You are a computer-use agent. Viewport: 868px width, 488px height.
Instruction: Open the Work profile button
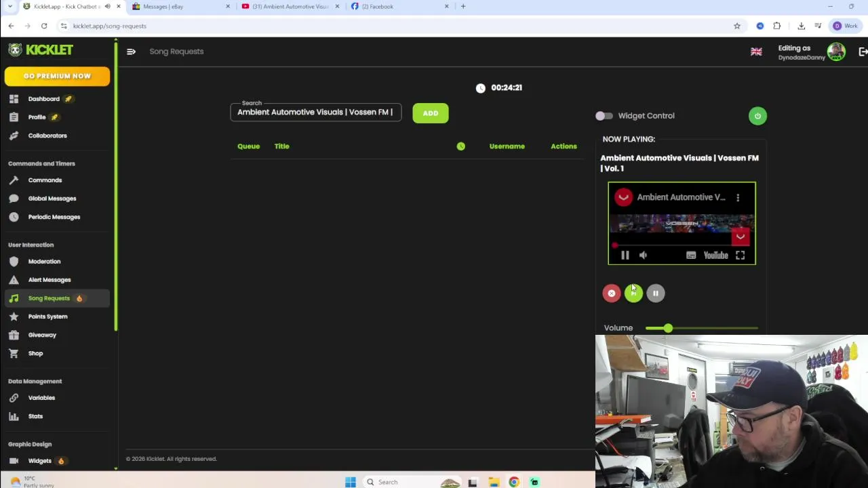pyautogui.click(x=846, y=26)
